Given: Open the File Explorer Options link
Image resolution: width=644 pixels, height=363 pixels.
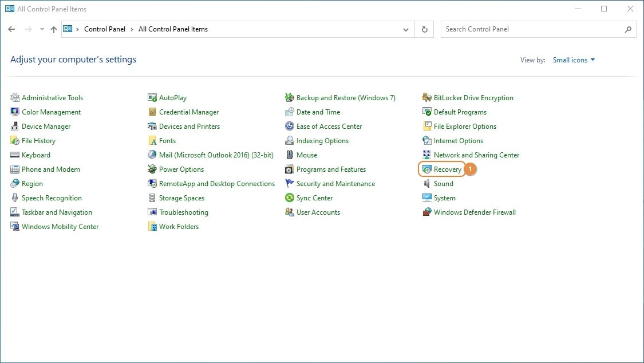Looking at the screenshot, I should (x=465, y=127).
